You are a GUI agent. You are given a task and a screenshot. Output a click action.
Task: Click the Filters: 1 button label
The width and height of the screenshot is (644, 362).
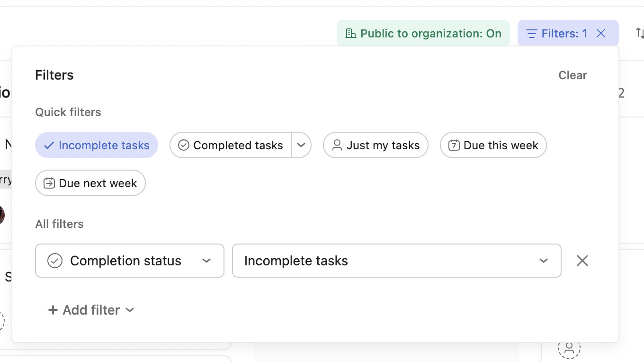[x=564, y=33]
